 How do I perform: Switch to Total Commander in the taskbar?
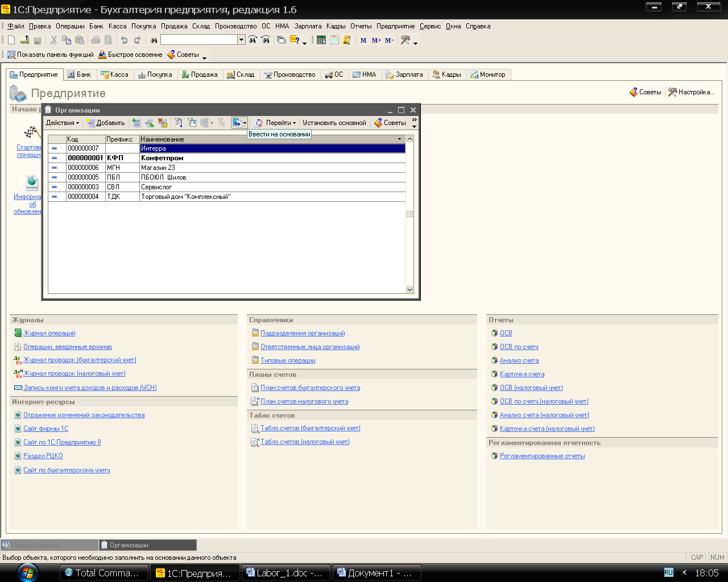(104, 573)
